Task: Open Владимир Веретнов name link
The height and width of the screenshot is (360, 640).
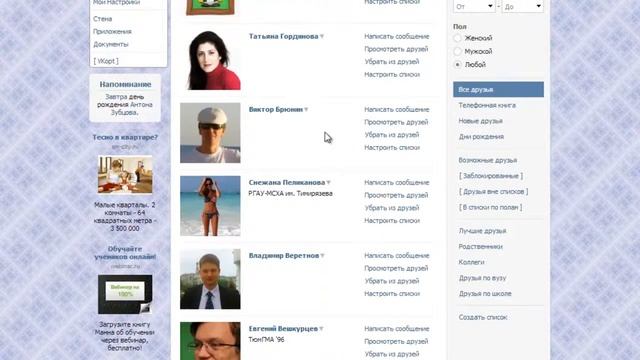Action: (284, 256)
